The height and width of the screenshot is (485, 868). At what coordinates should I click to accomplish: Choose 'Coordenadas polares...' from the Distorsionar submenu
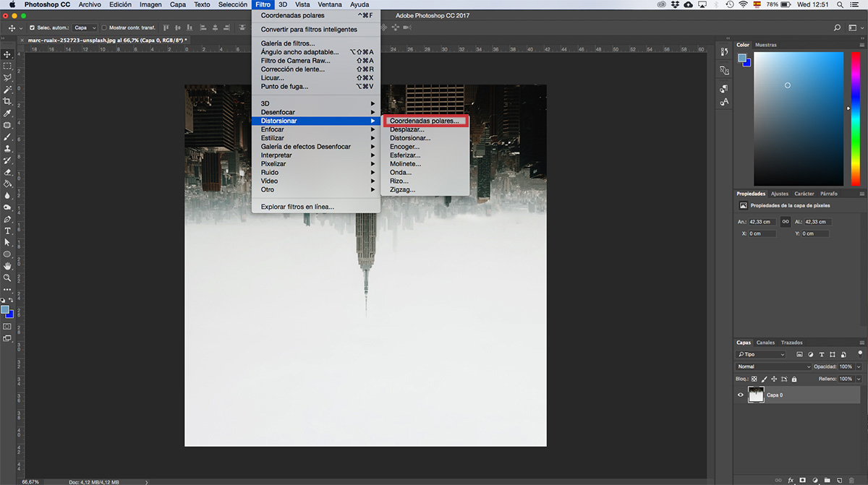(x=424, y=121)
